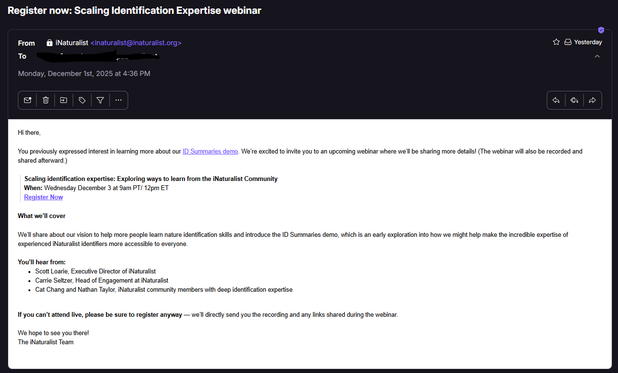Click the 'To' label

[22, 56]
